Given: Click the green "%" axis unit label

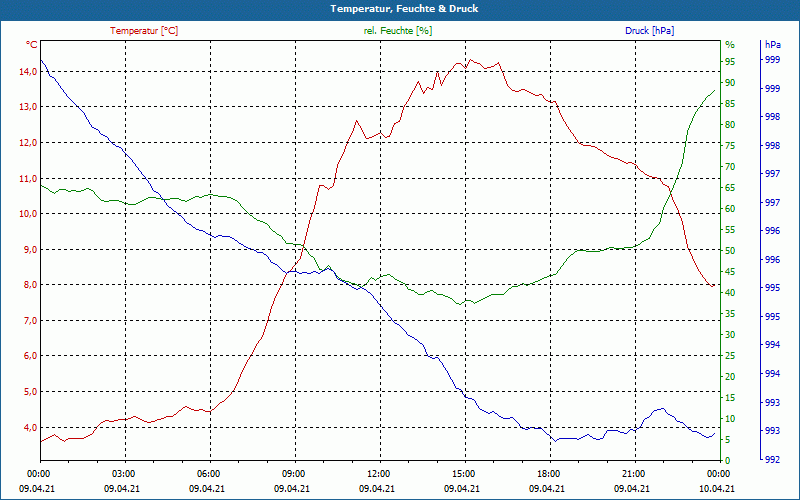Looking at the screenshot, I should tap(730, 45).
